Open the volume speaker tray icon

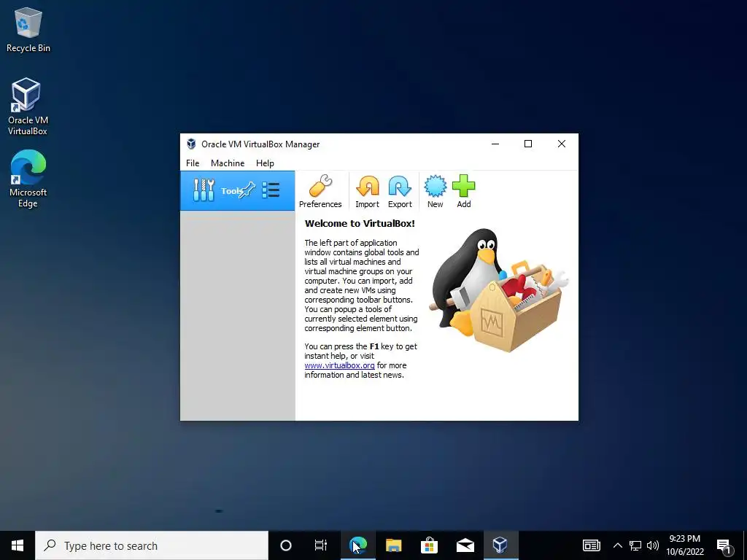tap(653, 545)
